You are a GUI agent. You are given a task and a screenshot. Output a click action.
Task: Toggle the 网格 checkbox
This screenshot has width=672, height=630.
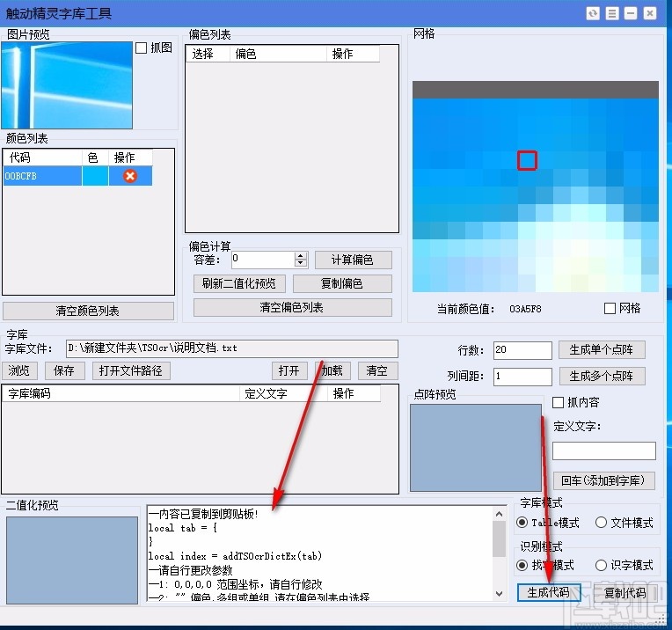click(x=610, y=308)
